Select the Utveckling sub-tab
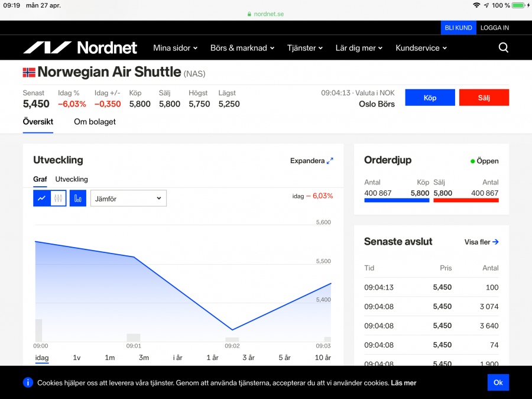The width and height of the screenshot is (532, 399). point(72,179)
